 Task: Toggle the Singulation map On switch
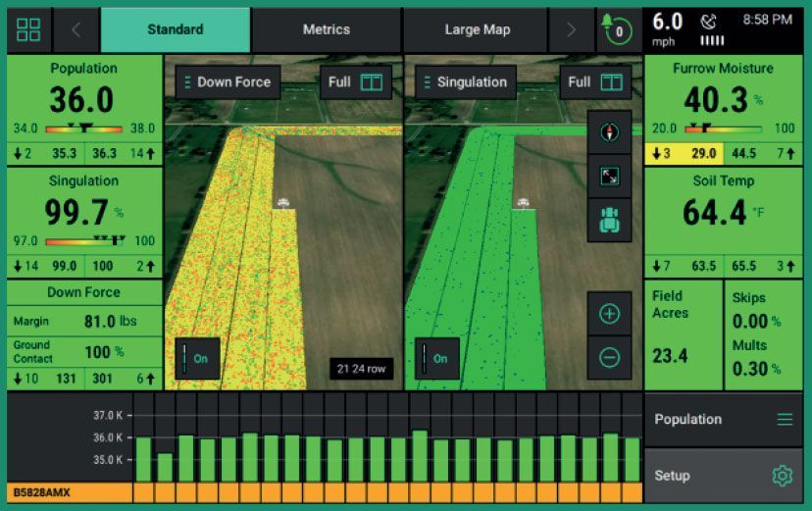point(435,358)
